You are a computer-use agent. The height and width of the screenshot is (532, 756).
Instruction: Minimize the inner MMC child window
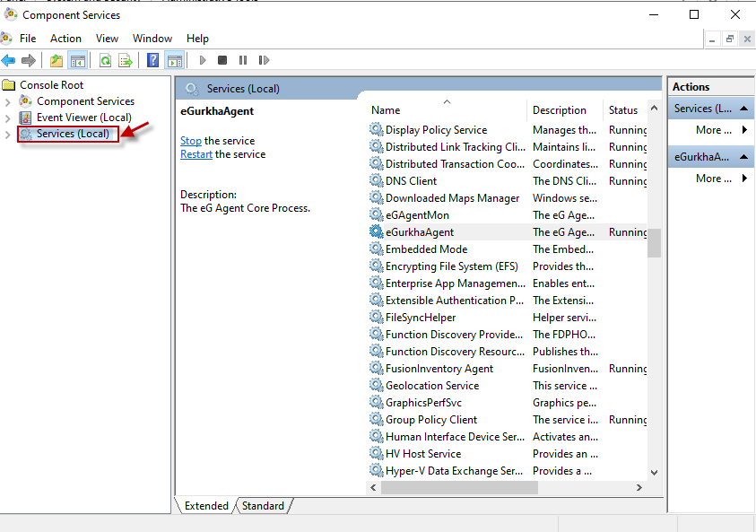tap(712, 39)
